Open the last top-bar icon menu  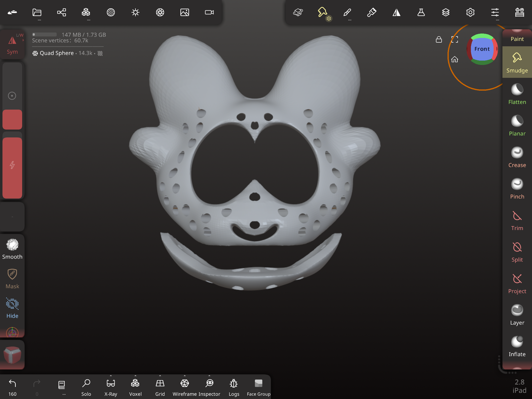pyautogui.click(x=520, y=12)
